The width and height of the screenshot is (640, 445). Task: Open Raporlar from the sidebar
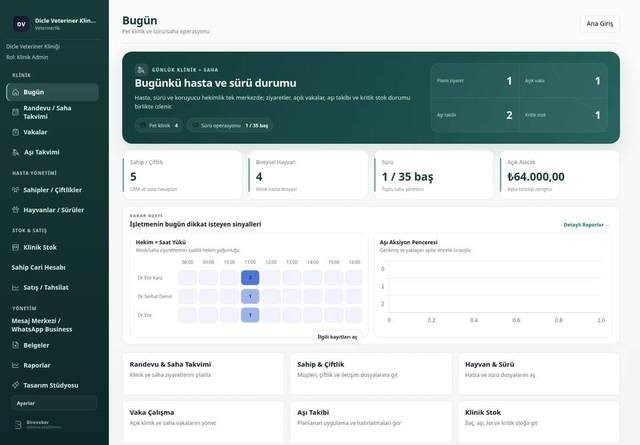[x=52, y=365]
